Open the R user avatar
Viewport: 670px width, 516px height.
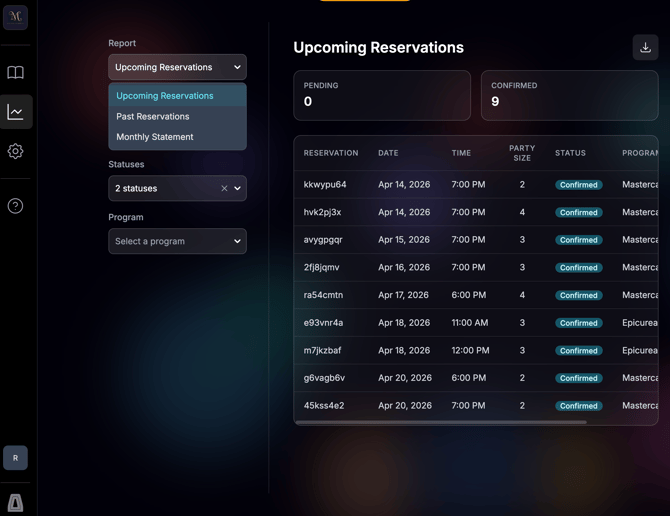[x=15, y=458]
